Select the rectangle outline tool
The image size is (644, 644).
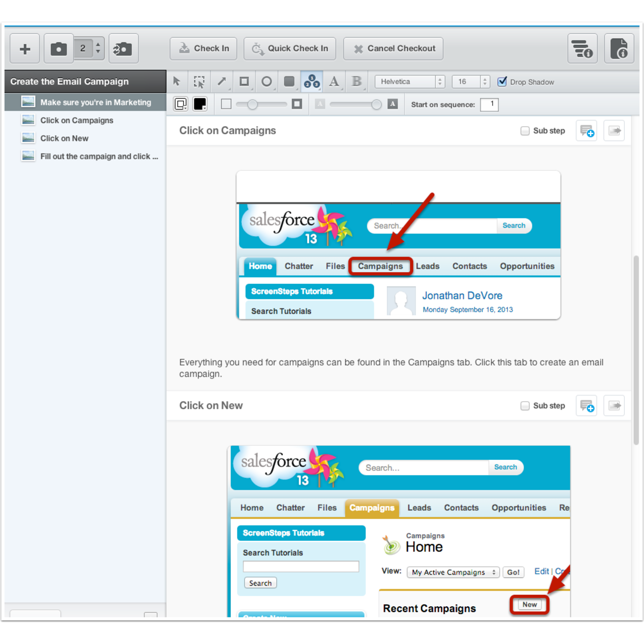(245, 81)
